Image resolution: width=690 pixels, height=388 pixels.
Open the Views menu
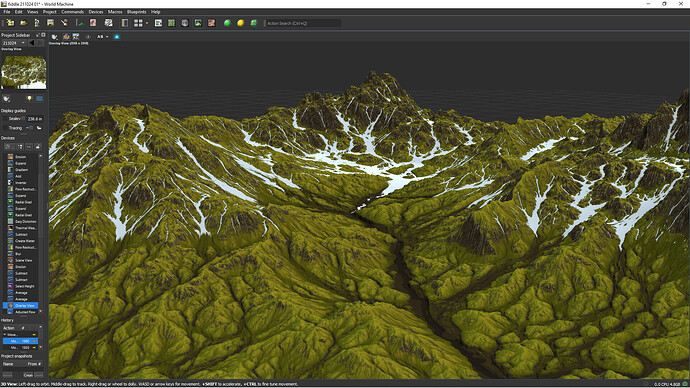click(x=33, y=12)
